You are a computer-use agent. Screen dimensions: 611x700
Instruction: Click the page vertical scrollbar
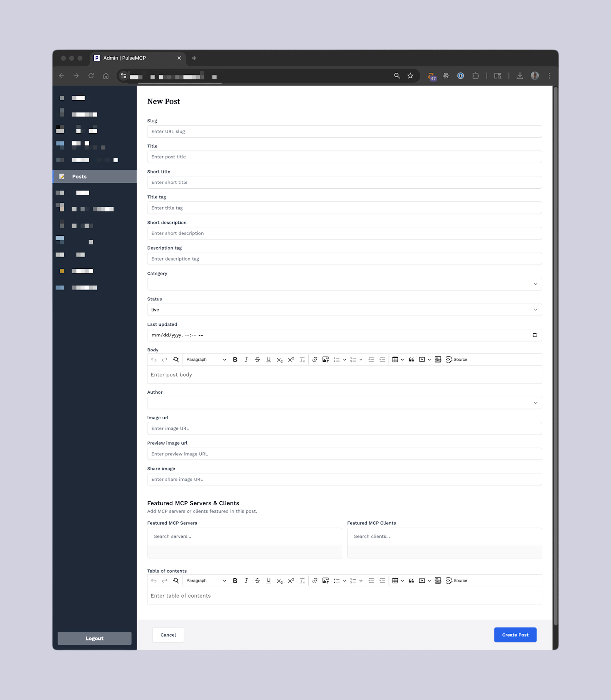556,356
